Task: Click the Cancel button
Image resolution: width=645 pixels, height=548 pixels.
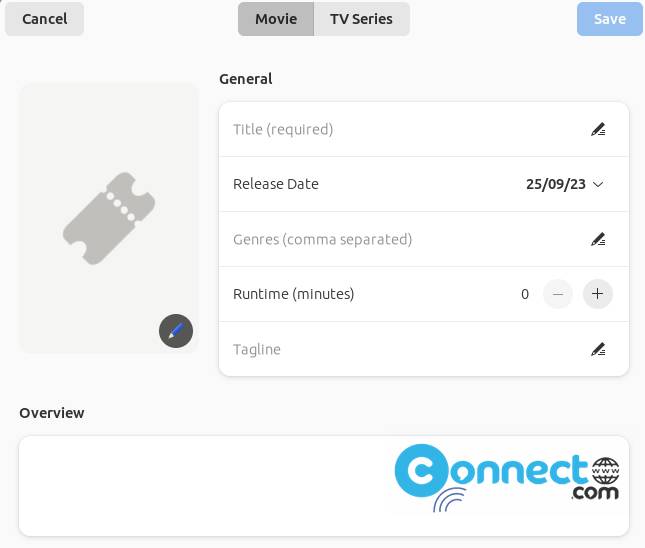Action: (x=44, y=19)
